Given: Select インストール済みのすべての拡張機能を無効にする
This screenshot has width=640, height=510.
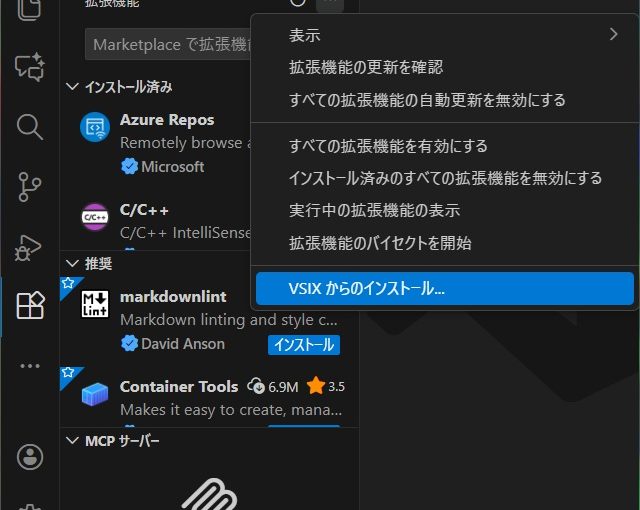Looking at the screenshot, I should tap(445, 178).
